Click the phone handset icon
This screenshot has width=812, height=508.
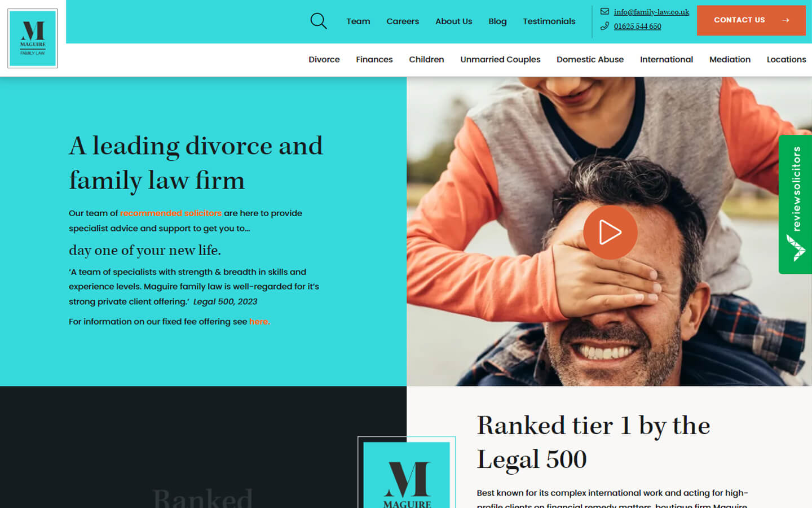pos(604,26)
